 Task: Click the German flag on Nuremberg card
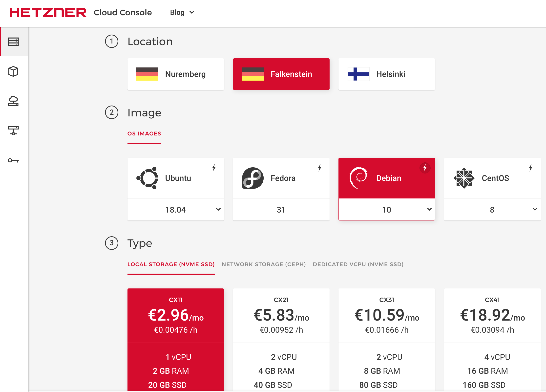(147, 74)
